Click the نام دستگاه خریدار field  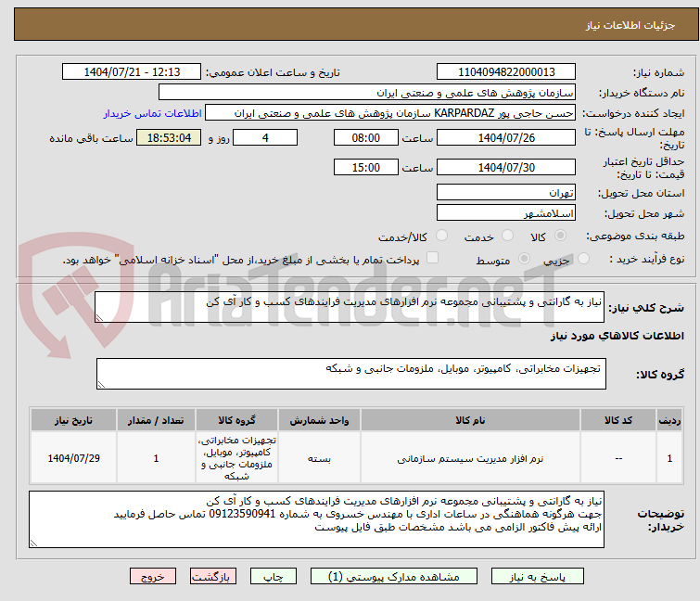click(367, 93)
